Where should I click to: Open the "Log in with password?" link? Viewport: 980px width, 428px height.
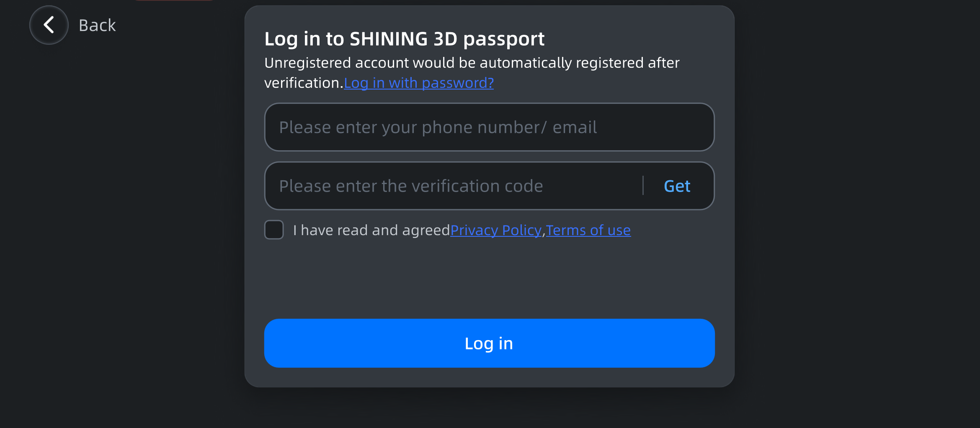coord(419,83)
